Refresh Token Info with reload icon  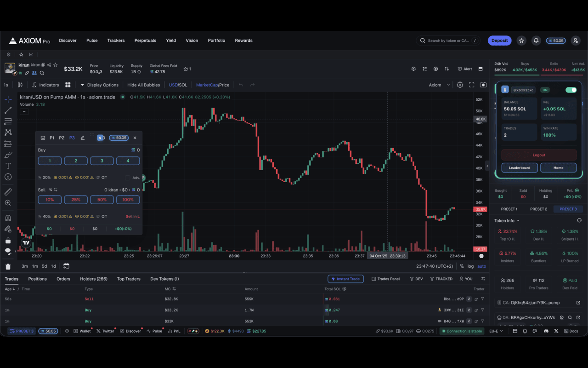579,221
